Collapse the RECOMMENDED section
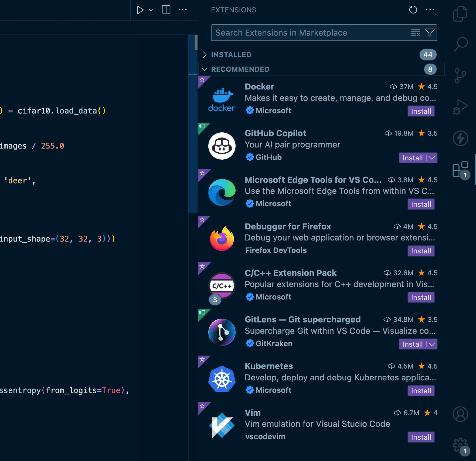 click(x=321, y=69)
